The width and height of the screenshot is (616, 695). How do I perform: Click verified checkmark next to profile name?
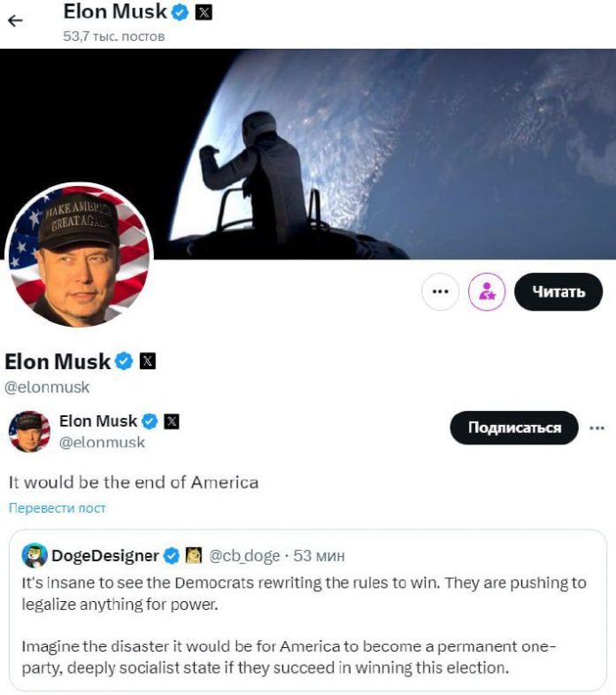tap(125, 361)
